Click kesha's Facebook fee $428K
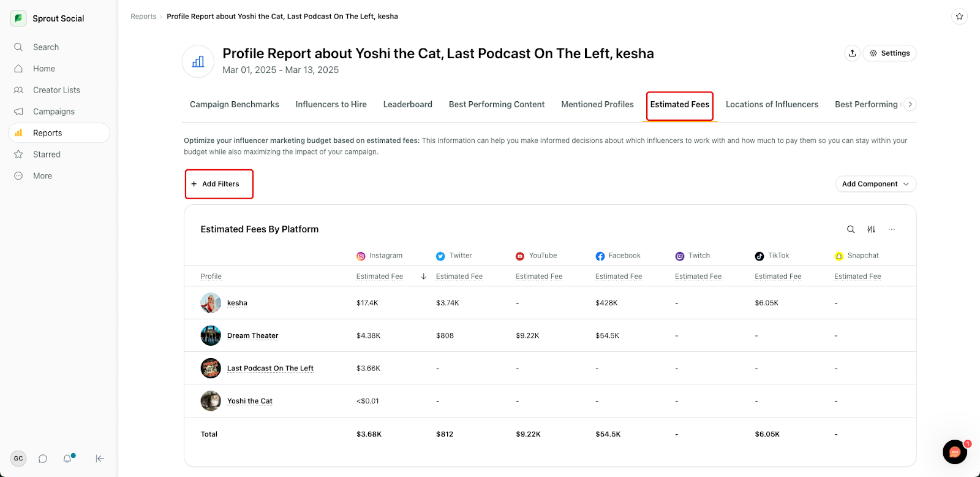 pos(606,303)
